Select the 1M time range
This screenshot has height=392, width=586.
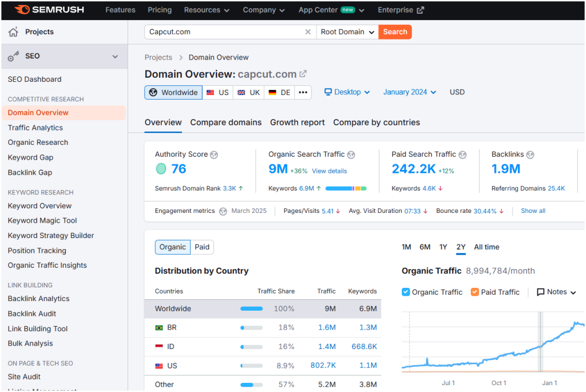406,247
